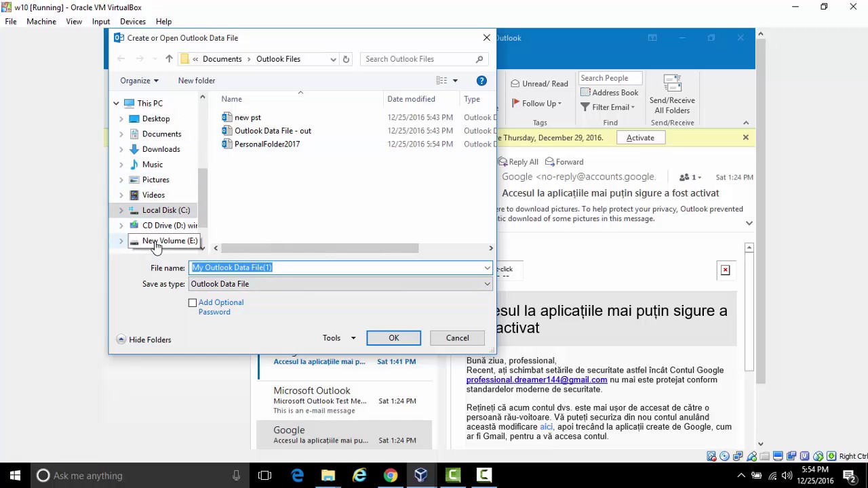The height and width of the screenshot is (488, 868).
Task: Click Search People field in Outlook
Action: pyautogui.click(x=610, y=78)
